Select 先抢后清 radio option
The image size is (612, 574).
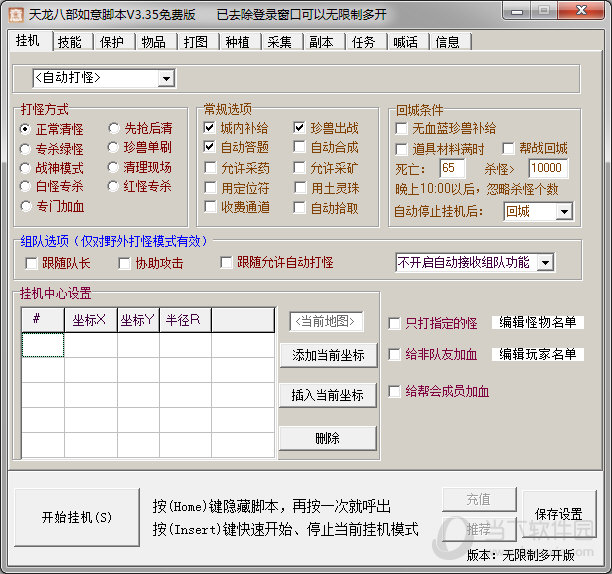pos(114,128)
